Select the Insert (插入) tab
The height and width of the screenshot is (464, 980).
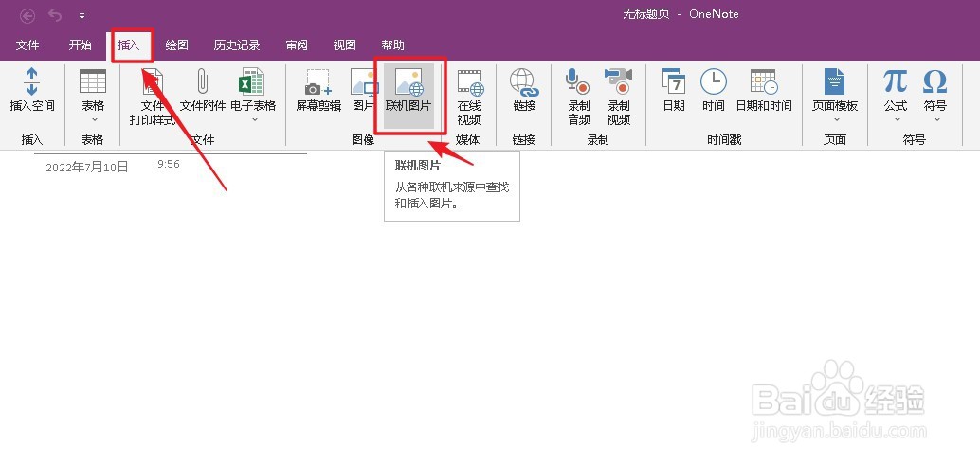[x=130, y=45]
